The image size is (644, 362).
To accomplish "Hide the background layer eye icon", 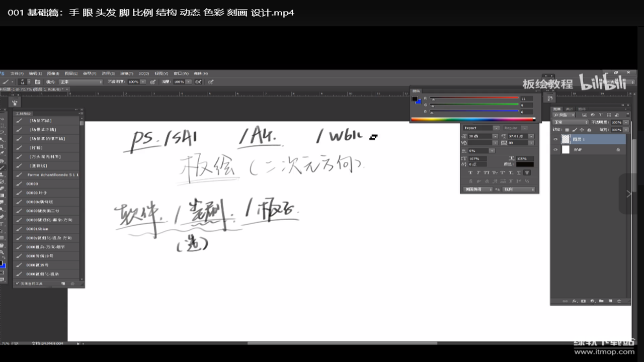I will (x=556, y=149).
